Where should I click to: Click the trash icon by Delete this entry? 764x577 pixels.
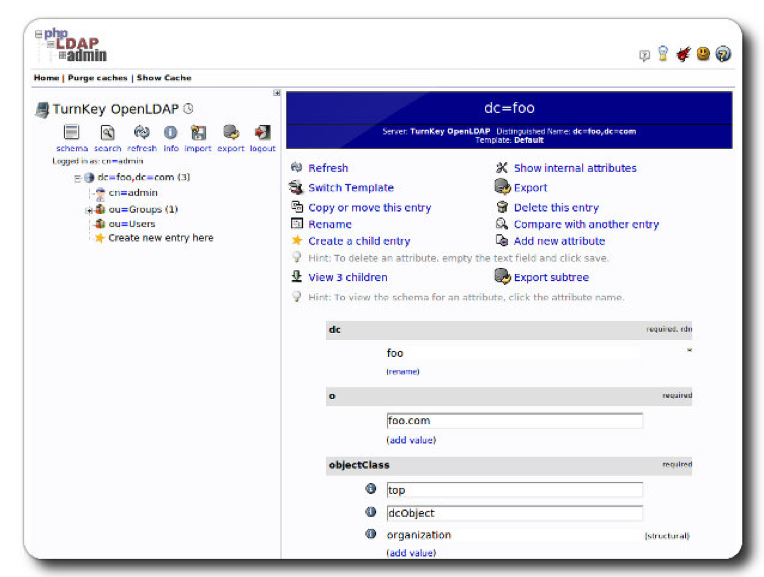[x=502, y=207]
